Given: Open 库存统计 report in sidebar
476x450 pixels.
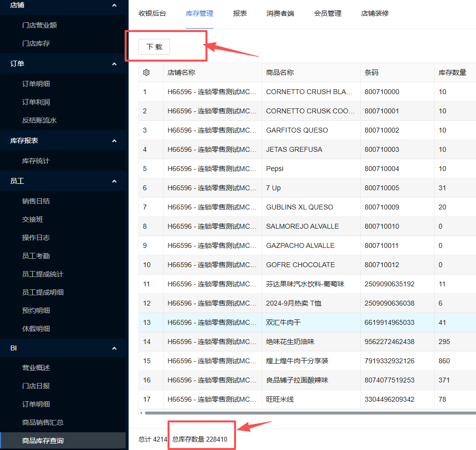Looking at the screenshot, I should (x=36, y=161).
